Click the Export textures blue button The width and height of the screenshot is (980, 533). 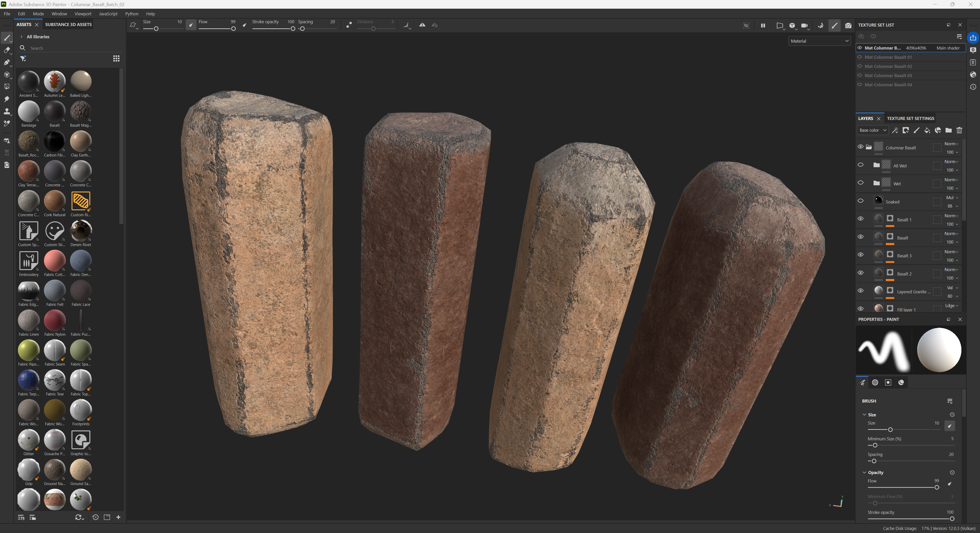pyautogui.click(x=973, y=38)
